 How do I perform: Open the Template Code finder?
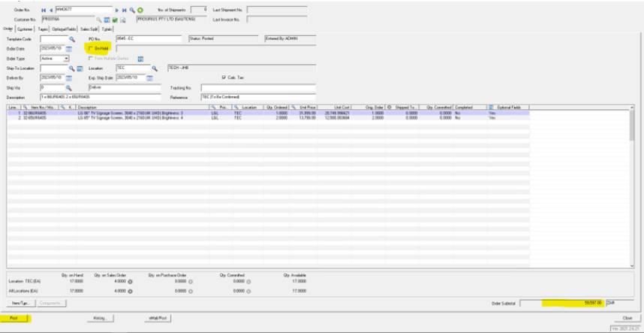coord(73,38)
